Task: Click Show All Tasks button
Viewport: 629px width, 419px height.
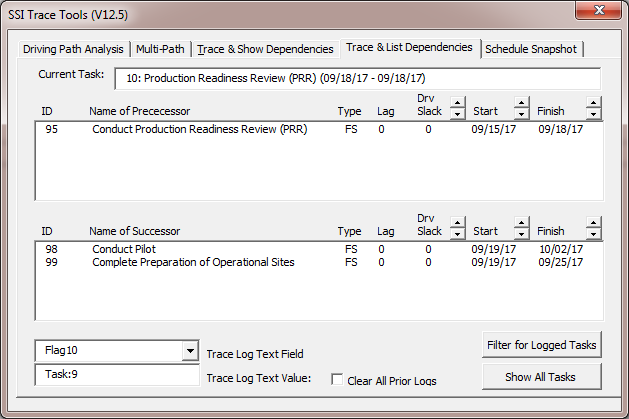Action: click(542, 377)
